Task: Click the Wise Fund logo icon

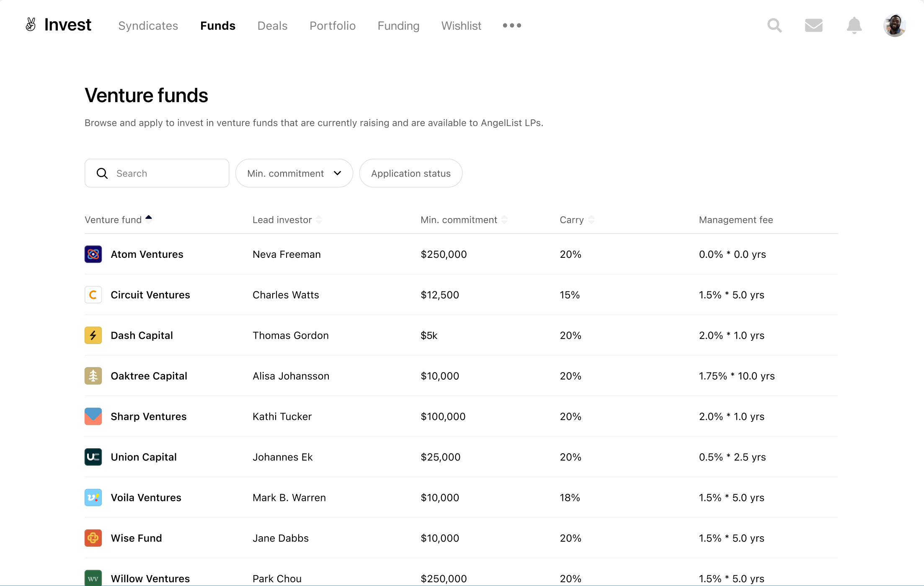Action: pos(93,538)
